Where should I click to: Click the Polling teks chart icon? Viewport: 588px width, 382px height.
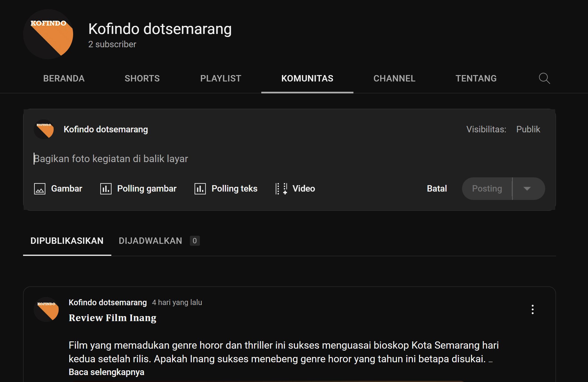point(200,189)
